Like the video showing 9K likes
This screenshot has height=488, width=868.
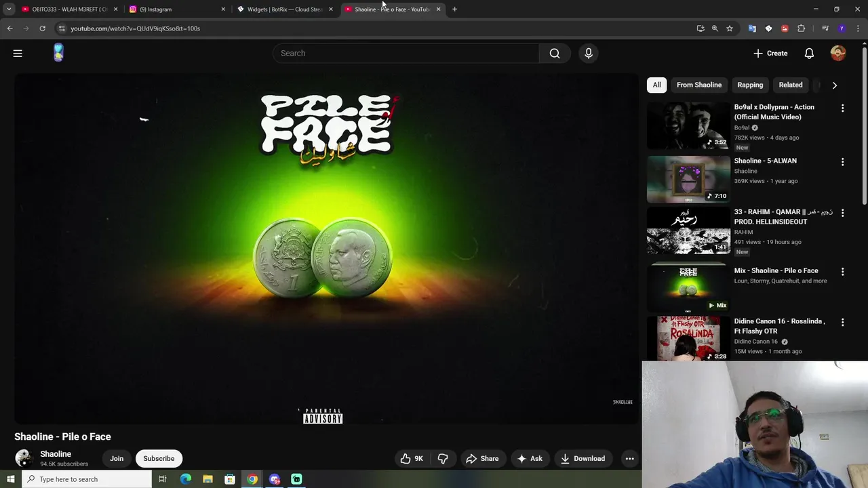point(412,459)
